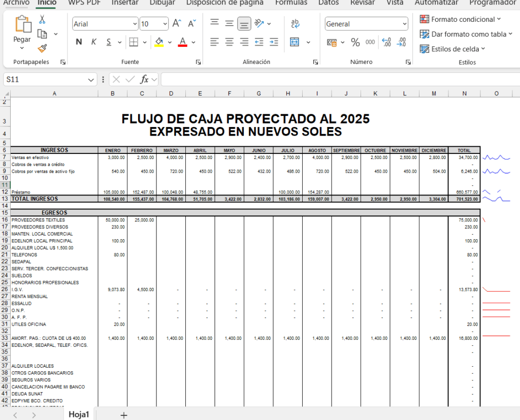520x420 pixels.
Task: Open the Número dialog launcher
Action: [x=408, y=62]
